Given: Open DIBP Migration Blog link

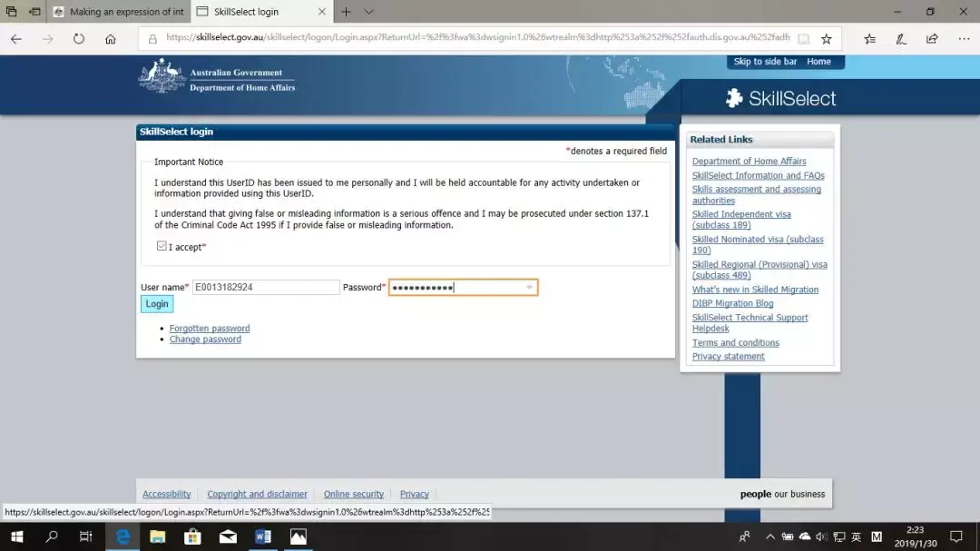Looking at the screenshot, I should pyautogui.click(x=732, y=302).
